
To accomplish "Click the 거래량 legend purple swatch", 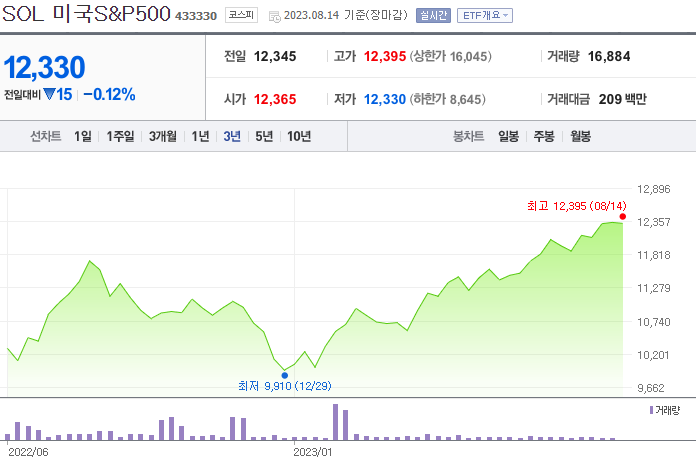I will [x=651, y=410].
